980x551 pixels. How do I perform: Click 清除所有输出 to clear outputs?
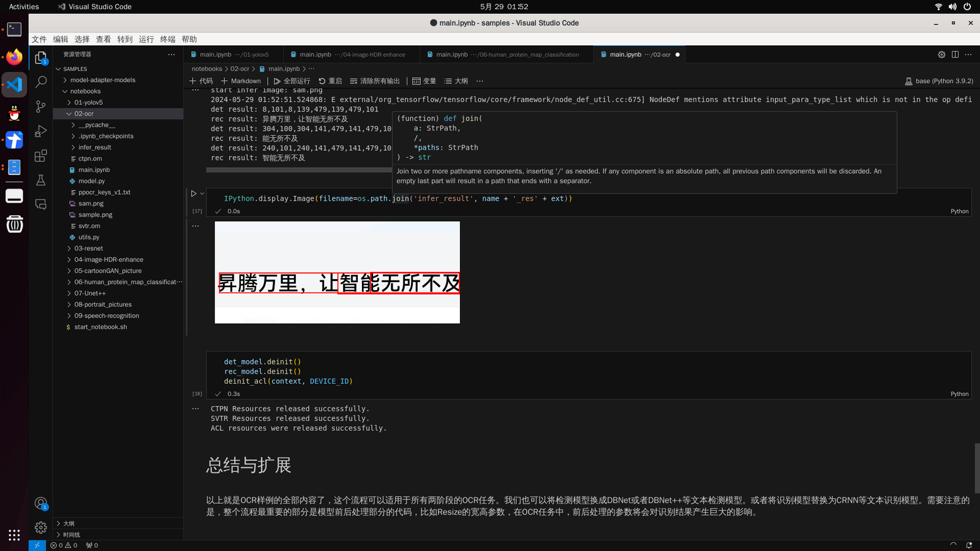(x=375, y=81)
